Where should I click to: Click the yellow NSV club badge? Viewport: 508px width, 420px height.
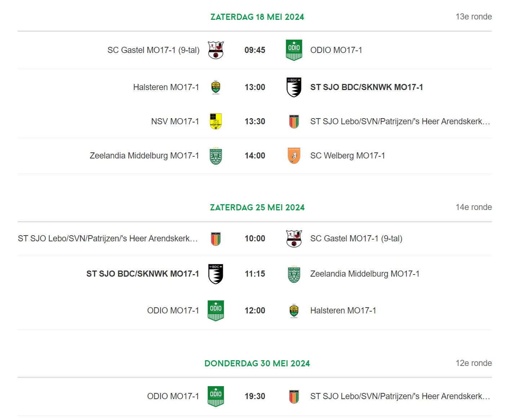click(216, 121)
